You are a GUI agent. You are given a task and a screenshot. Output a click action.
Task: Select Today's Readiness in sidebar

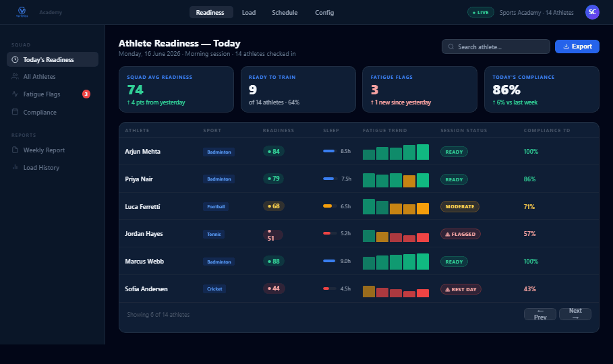click(53, 59)
